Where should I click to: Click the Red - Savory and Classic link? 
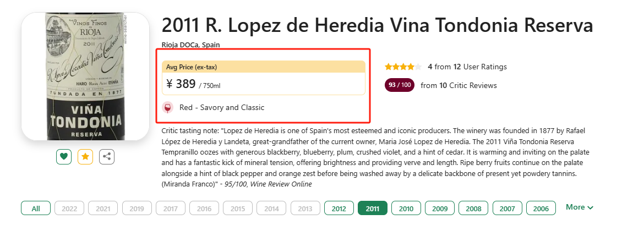pos(222,108)
